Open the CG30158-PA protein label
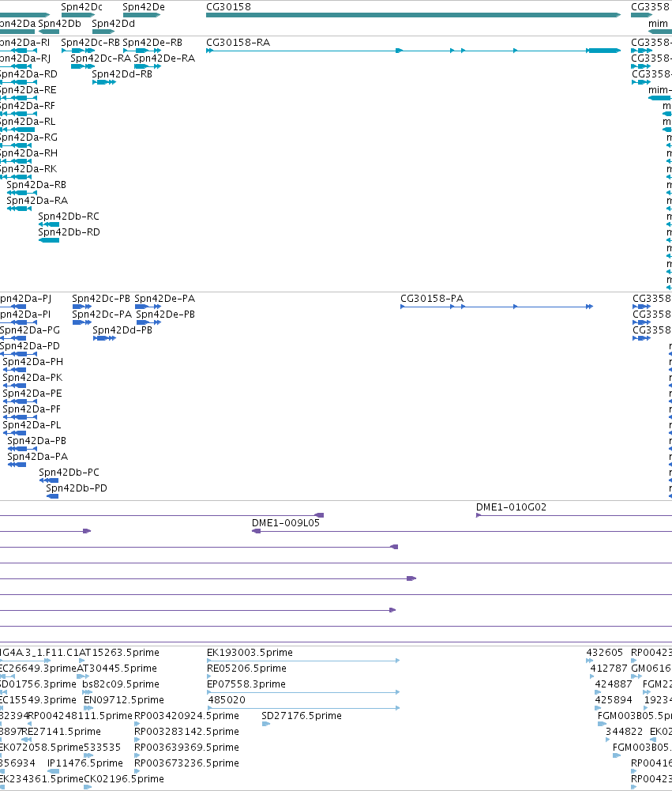This screenshot has width=672, height=791. pos(432,299)
